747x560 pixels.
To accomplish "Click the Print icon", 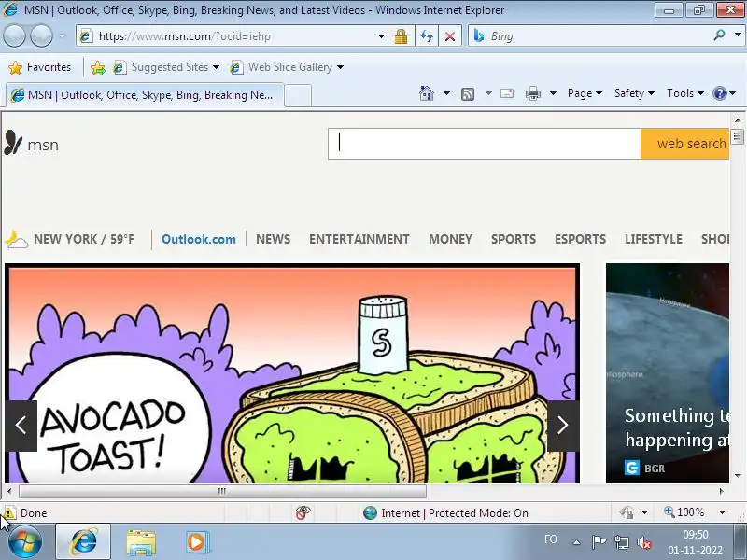I will pyautogui.click(x=532, y=94).
